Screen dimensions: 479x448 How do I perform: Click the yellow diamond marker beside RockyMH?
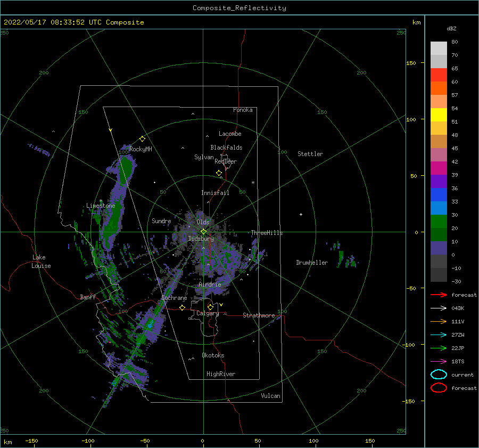click(142, 139)
